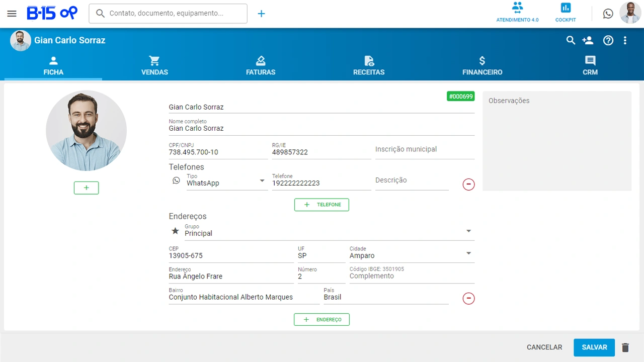
Task: Switch to the Vendas tab
Action: pos(154,66)
